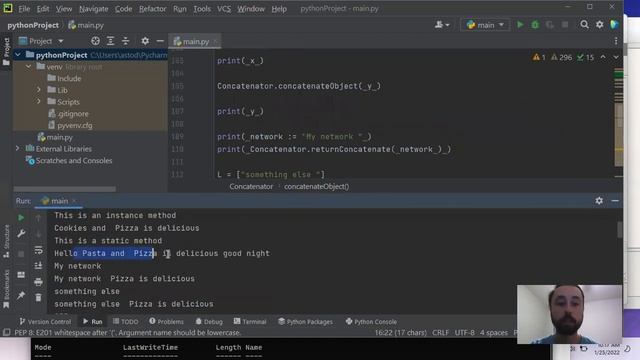Click the CRLF line separator status
640x360 pixels.
point(440,333)
